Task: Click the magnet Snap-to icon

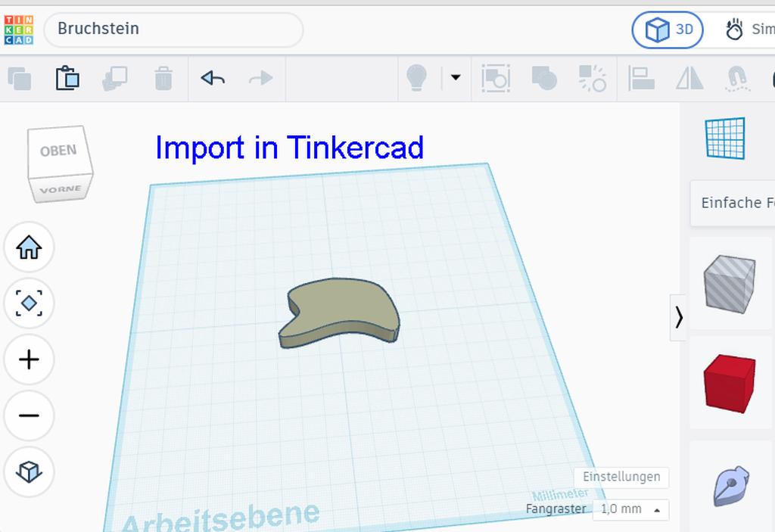Action: [738, 79]
